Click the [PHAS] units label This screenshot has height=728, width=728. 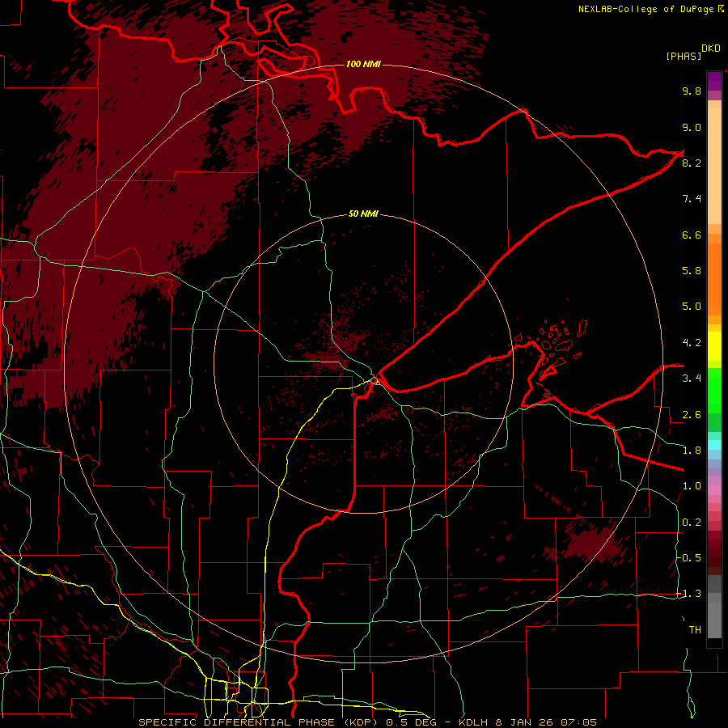tap(684, 56)
